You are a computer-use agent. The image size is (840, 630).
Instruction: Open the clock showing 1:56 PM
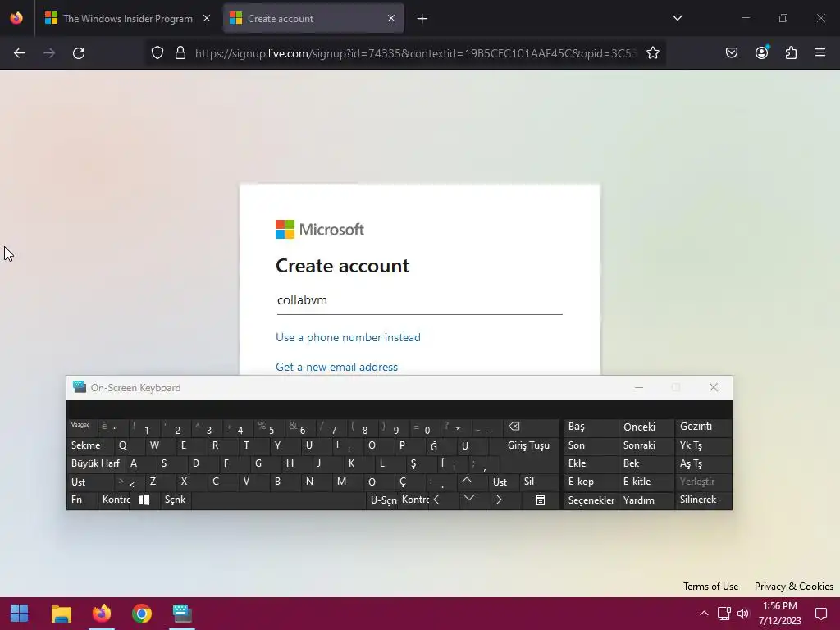tap(780, 614)
